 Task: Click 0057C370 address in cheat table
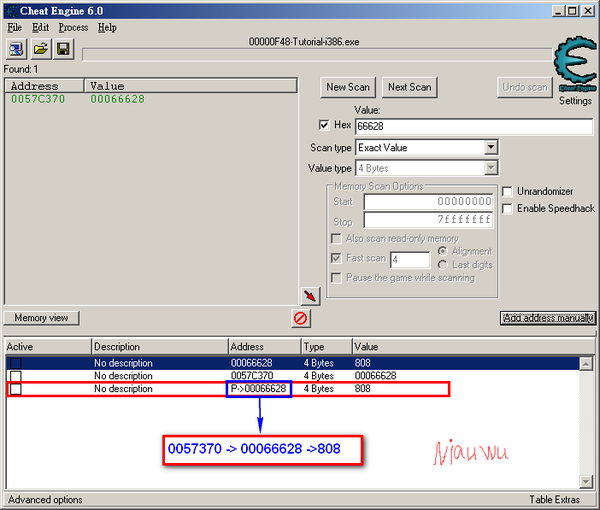point(252,376)
